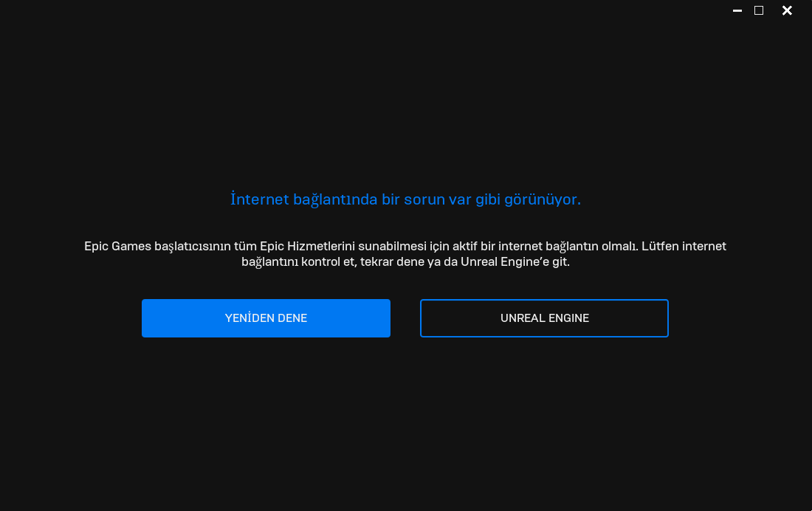
Task: Try reconnecting using YENİDEN DENE
Action: (266, 318)
